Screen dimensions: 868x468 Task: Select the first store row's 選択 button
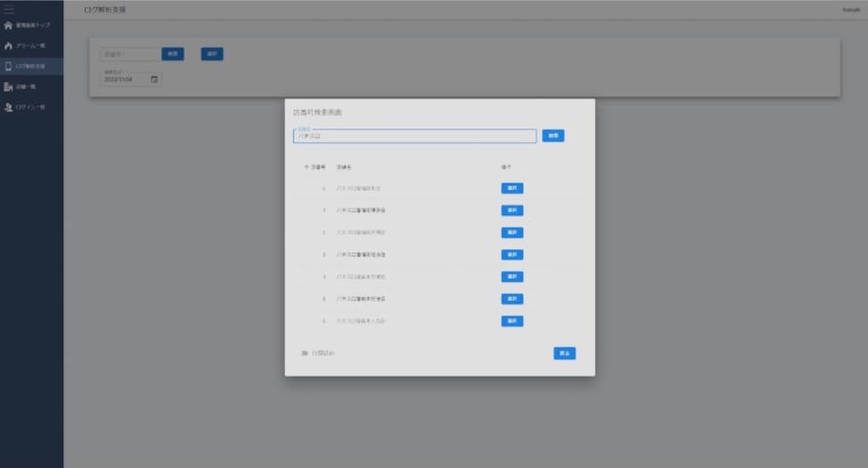[511, 188]
